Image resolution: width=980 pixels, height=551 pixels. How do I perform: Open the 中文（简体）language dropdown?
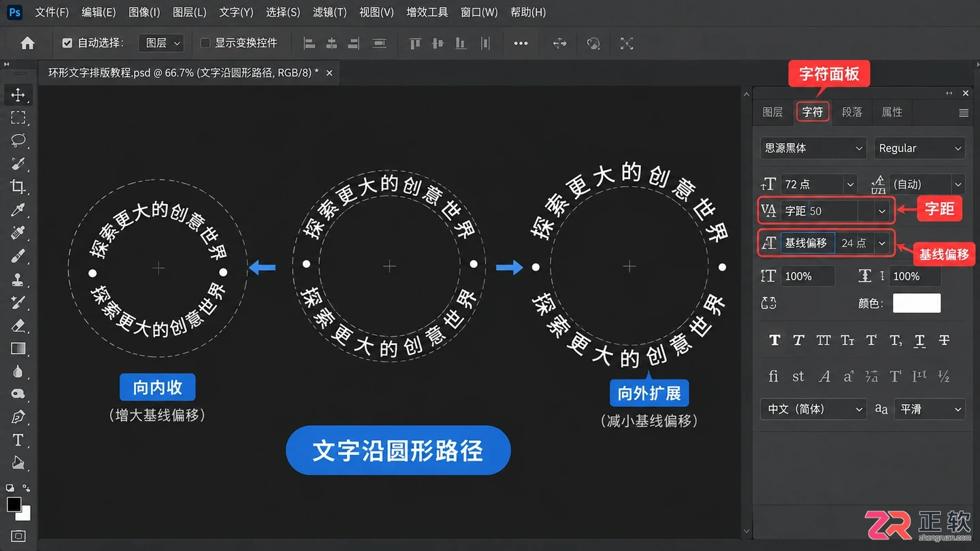[x=813, y=409]
